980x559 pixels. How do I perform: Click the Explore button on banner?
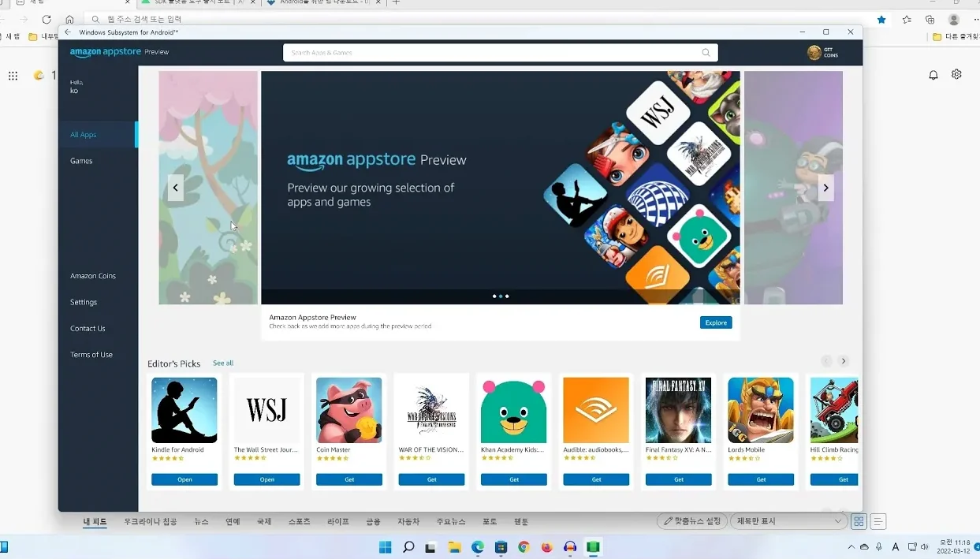(x=716, y=322)
